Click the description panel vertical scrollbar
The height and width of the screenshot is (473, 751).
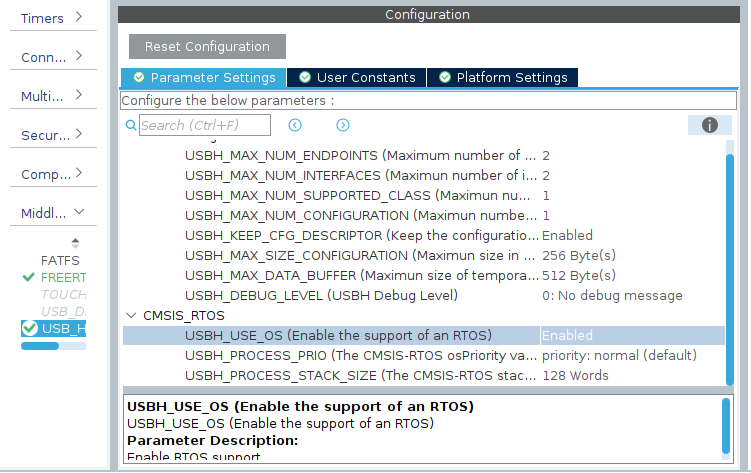[726, 426]
